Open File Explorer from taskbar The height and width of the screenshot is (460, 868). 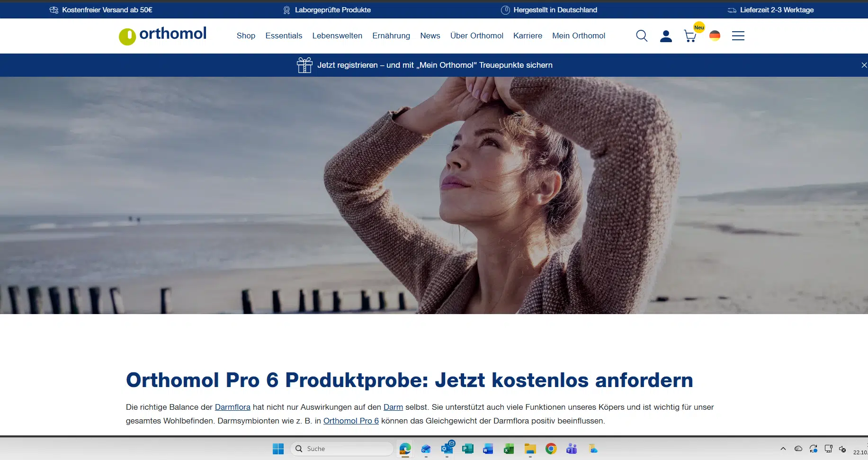coord(530,449)
